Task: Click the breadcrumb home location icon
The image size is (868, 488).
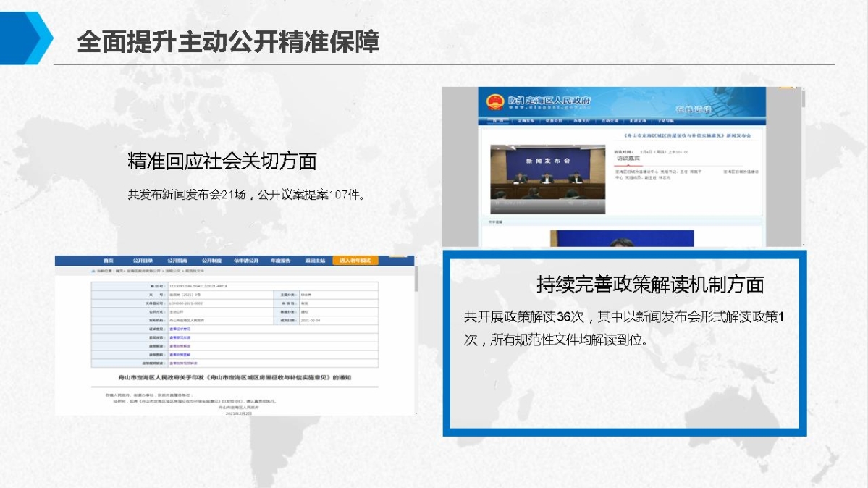Action: point(93,270)
